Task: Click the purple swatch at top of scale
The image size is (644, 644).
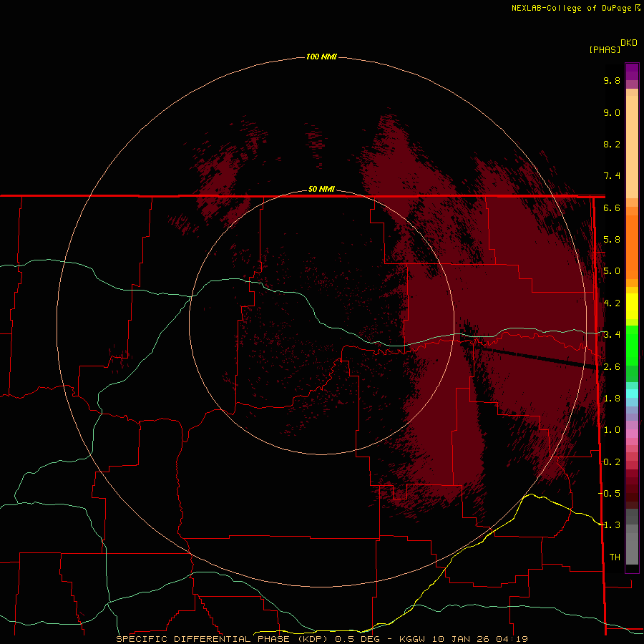Action: [632, 72]
